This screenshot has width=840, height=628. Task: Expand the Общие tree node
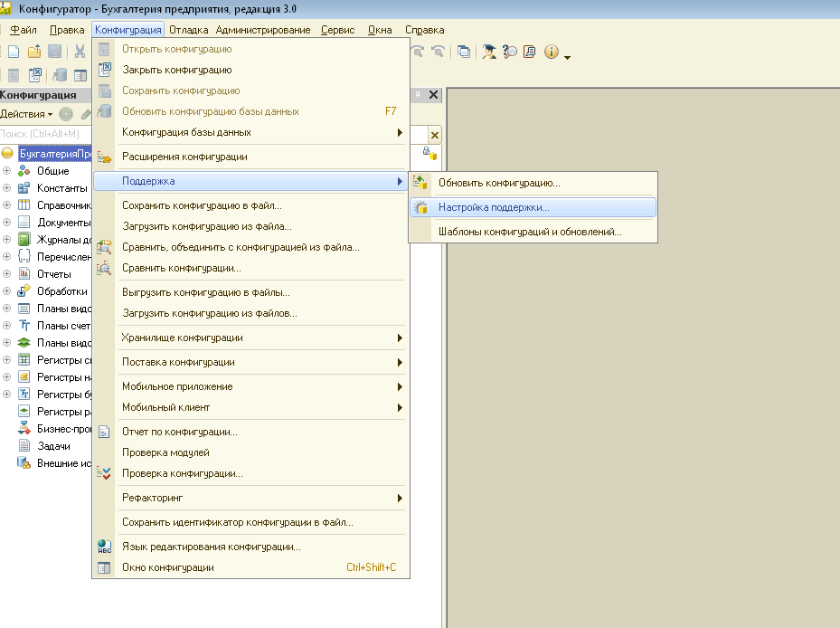tap(7, 170)
